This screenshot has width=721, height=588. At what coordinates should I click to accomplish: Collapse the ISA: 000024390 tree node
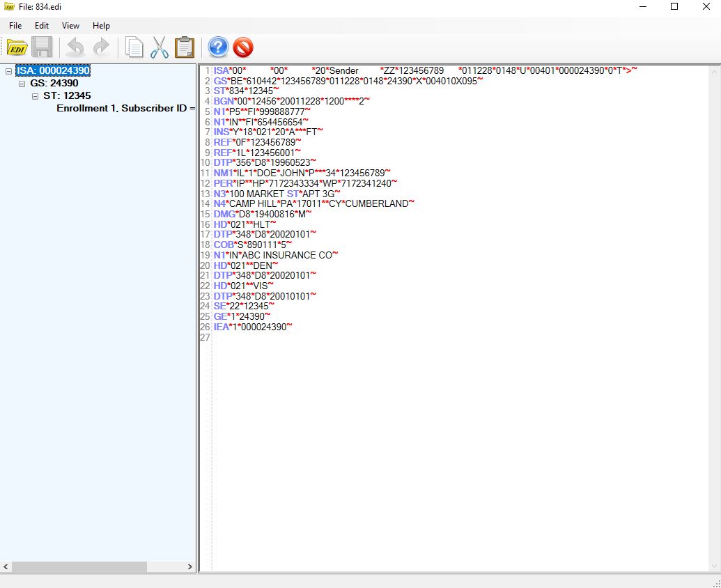8,71
